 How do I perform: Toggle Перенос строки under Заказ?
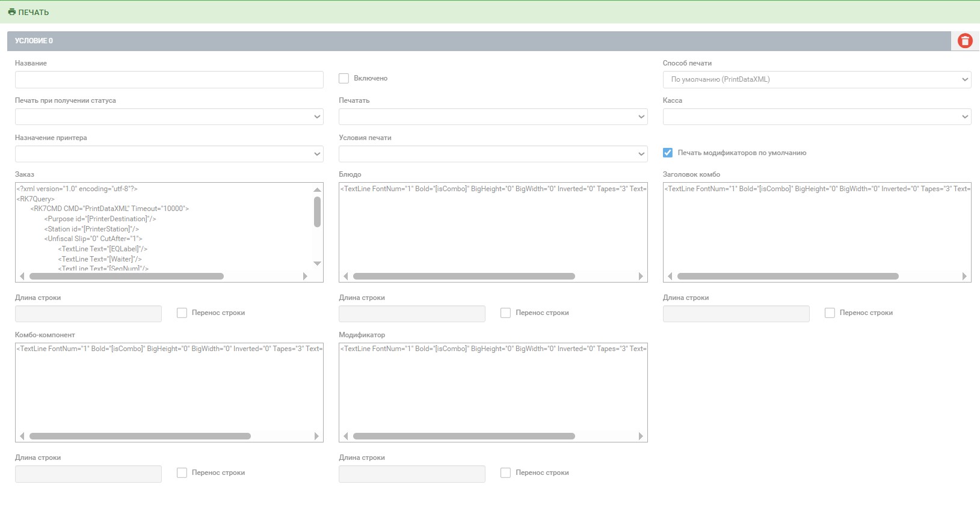tap(182, 313)
